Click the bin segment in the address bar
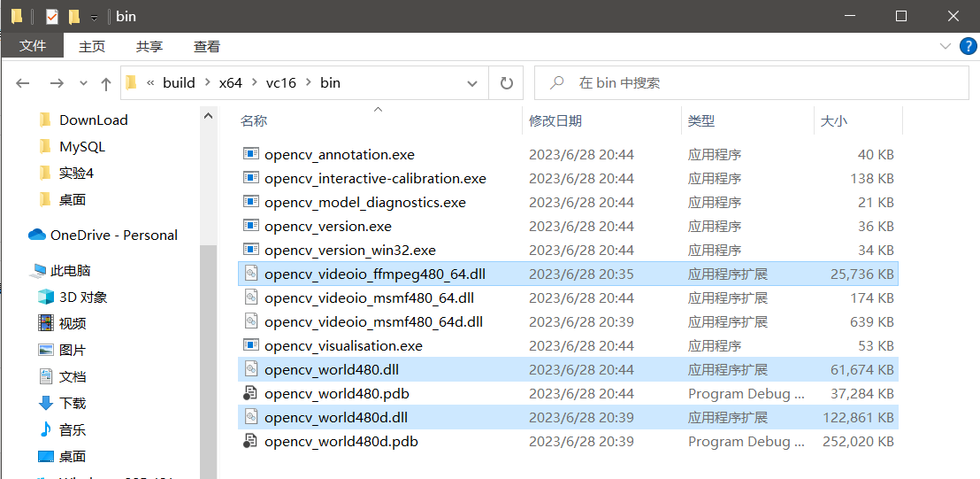This screenshot has width=980, height=479. (x=330, y=82)
